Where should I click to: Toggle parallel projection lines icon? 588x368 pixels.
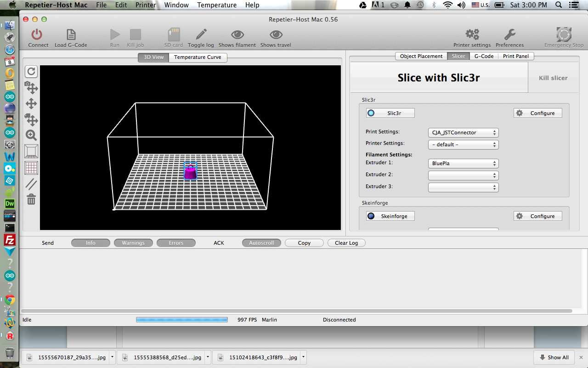(x=31, y=184)
